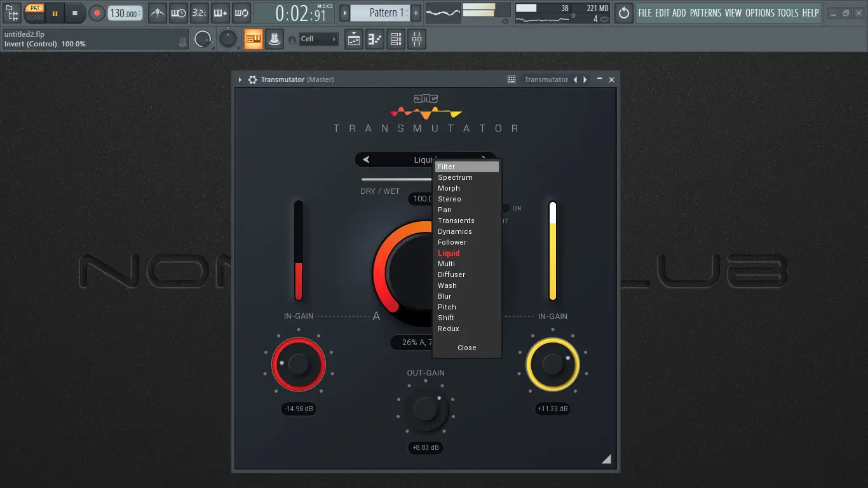This screenshot has height=488, width=868.
Task: Arm the red record button
Action: pos(97,13)
